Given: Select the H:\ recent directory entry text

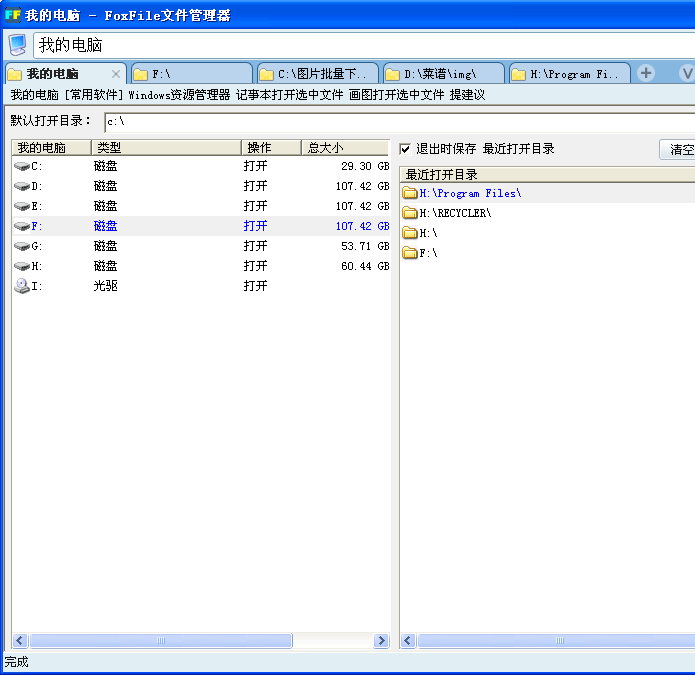Looking at the screenshot, I should tap(428, 233).
